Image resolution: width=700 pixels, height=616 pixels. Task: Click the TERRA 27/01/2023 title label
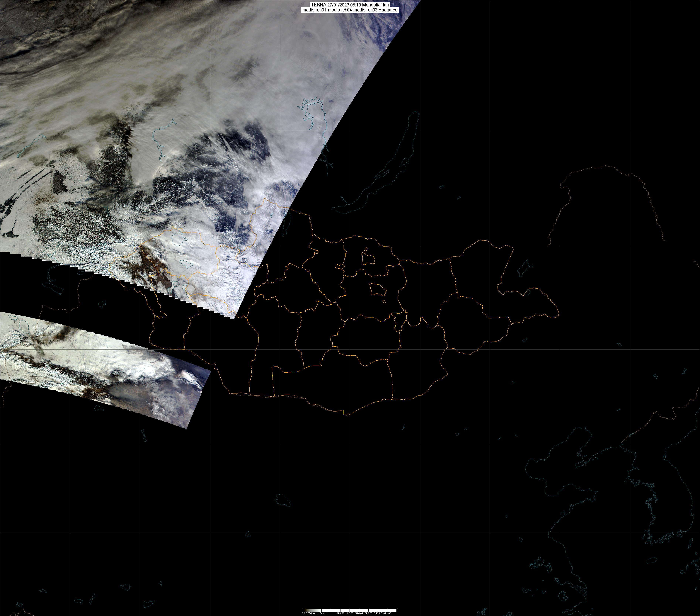point(350,5)
